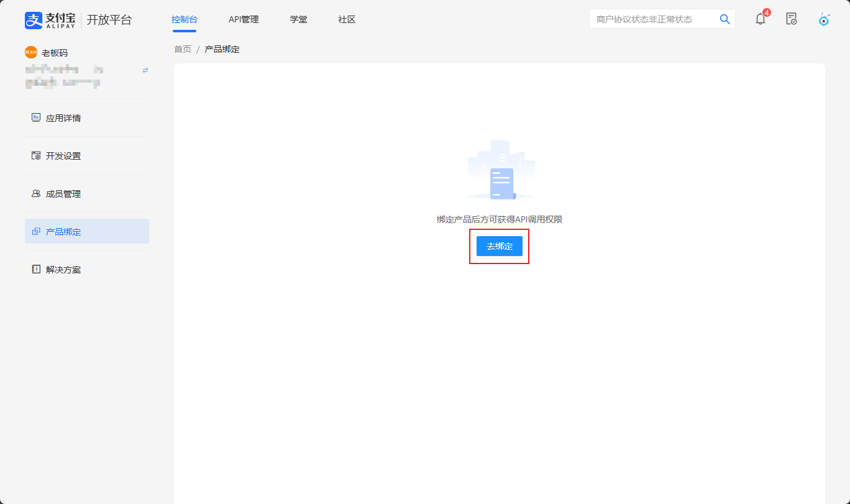850x504 pixels.
Task: Click the robot assistant avatar icon
Action: (x=824, y=19)
